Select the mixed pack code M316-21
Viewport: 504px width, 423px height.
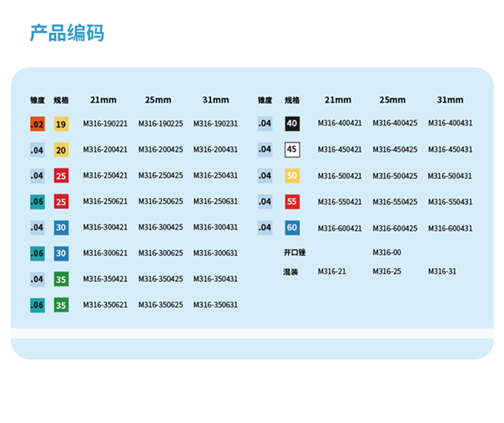click(x=332, y=271)
